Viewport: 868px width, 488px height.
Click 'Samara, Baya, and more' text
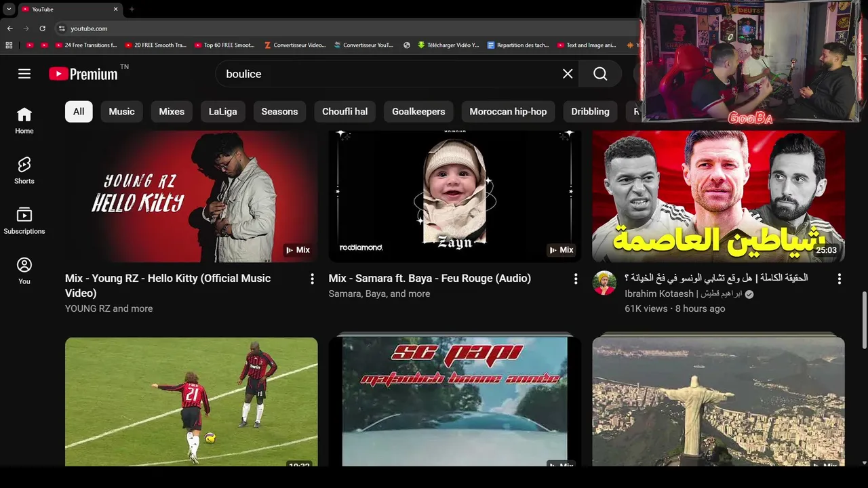point(379,293)
